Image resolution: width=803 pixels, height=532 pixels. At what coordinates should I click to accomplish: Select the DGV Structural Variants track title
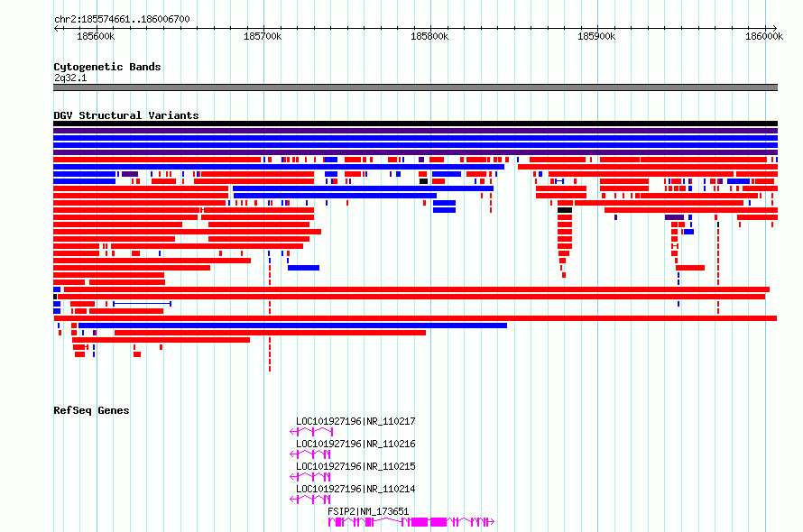(x=126, y=115)
